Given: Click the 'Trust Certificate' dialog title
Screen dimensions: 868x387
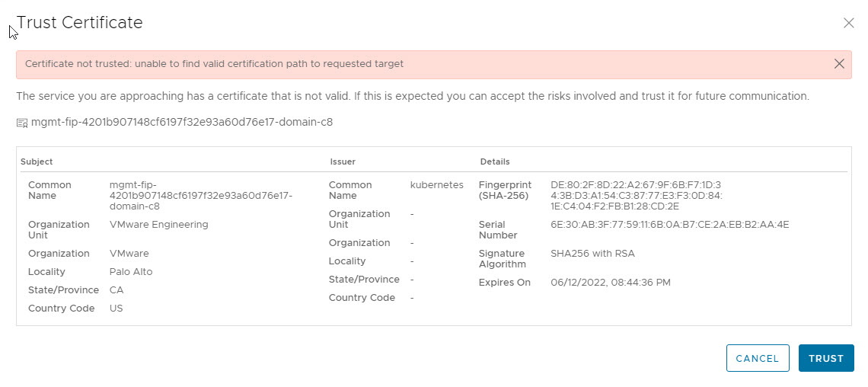Looking at the screenshot, I should click(80, 23).
